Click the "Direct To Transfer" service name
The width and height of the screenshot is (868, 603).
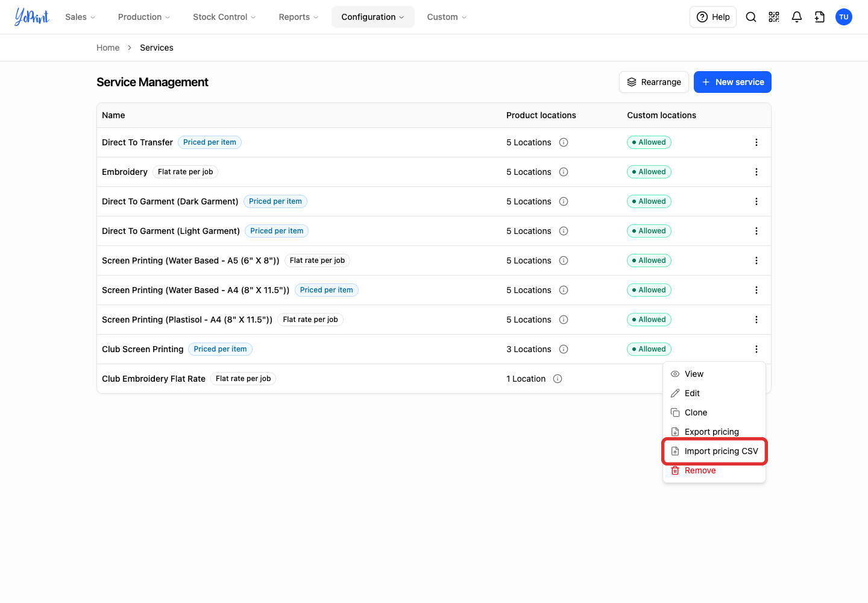pos(137,142)
